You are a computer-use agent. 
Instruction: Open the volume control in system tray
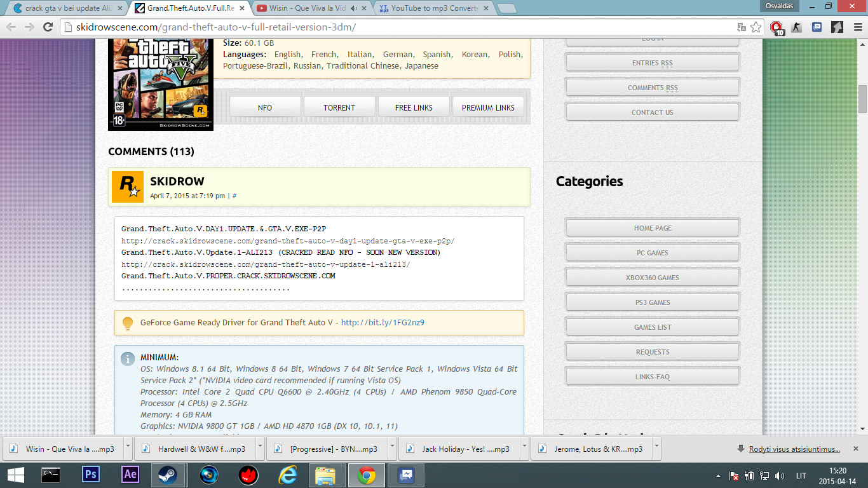pos(780,475)
